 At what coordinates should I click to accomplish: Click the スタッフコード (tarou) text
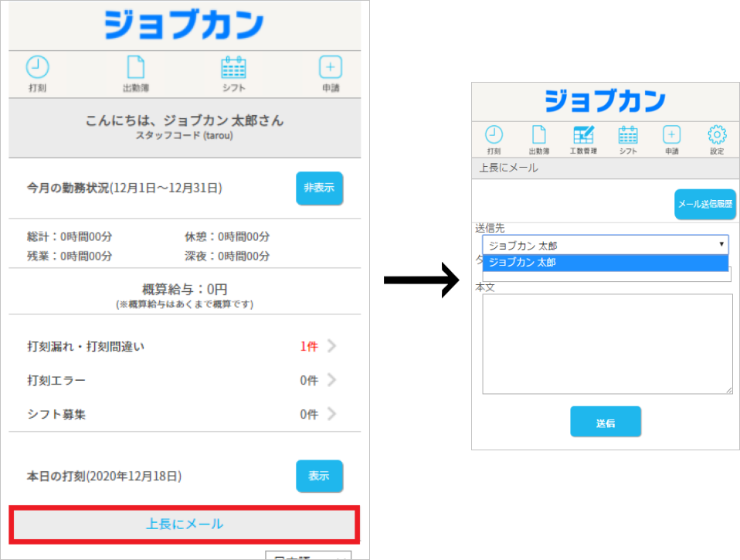pos(185,136)
